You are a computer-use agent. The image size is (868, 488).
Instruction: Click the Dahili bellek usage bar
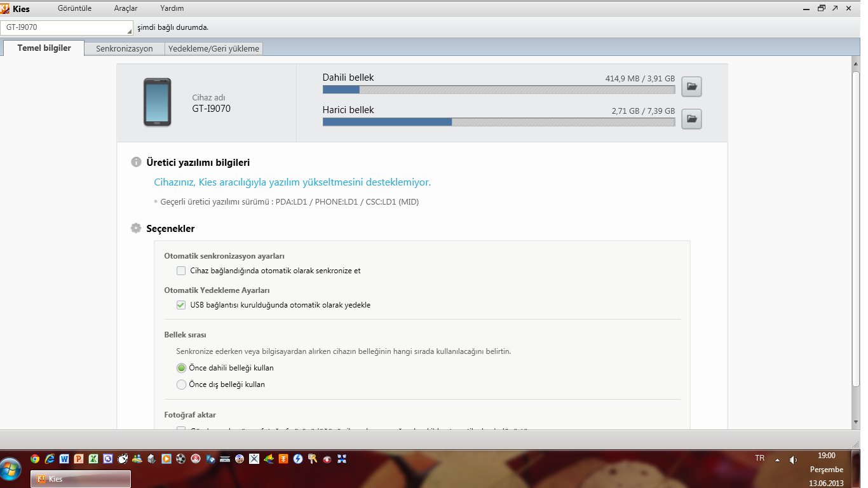tap(499, 90)
